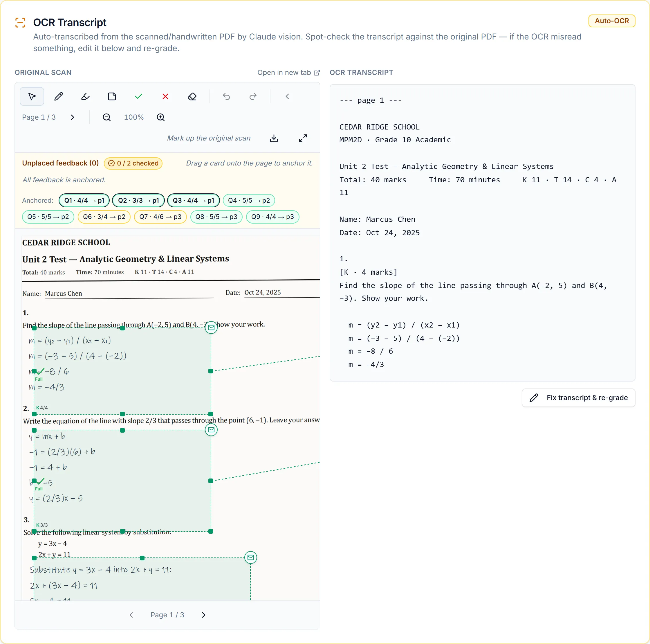Click transcript line 'Date: Oct 24, 2025'
650x644 pixels.
point(380,233)
